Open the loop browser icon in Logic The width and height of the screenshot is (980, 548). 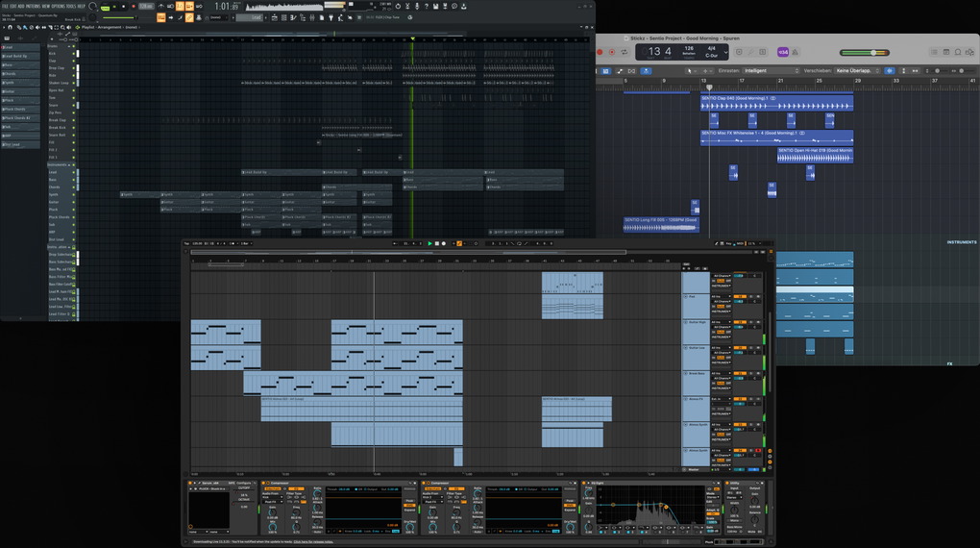[x=958, y=52]
